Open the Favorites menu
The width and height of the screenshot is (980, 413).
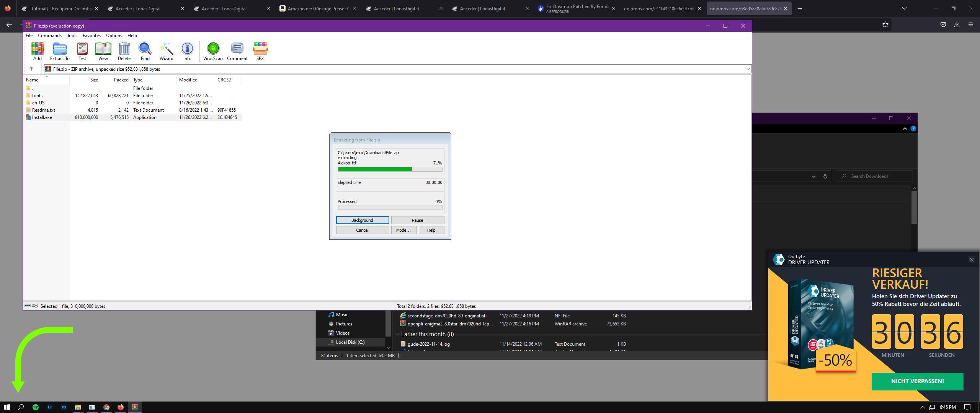coord(91,36)
